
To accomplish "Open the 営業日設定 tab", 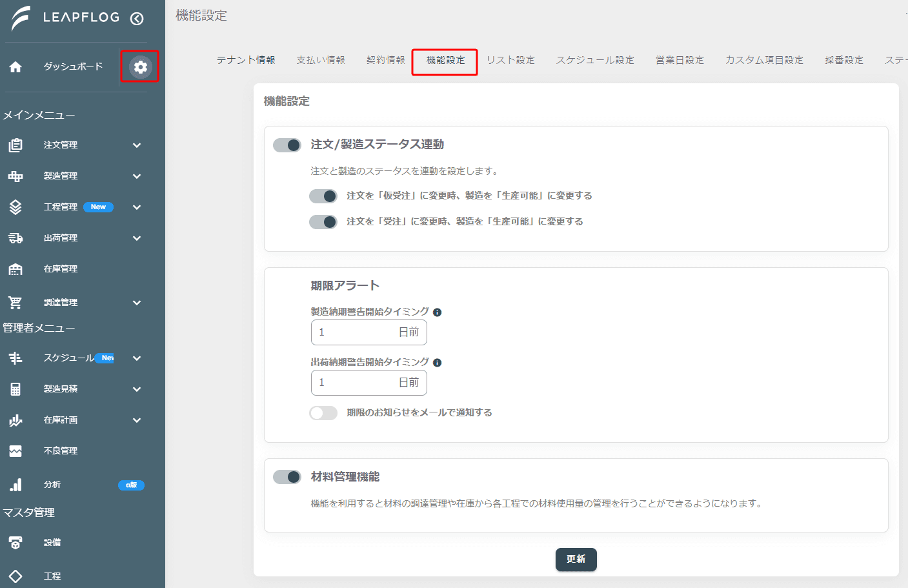I will point(680,60).
